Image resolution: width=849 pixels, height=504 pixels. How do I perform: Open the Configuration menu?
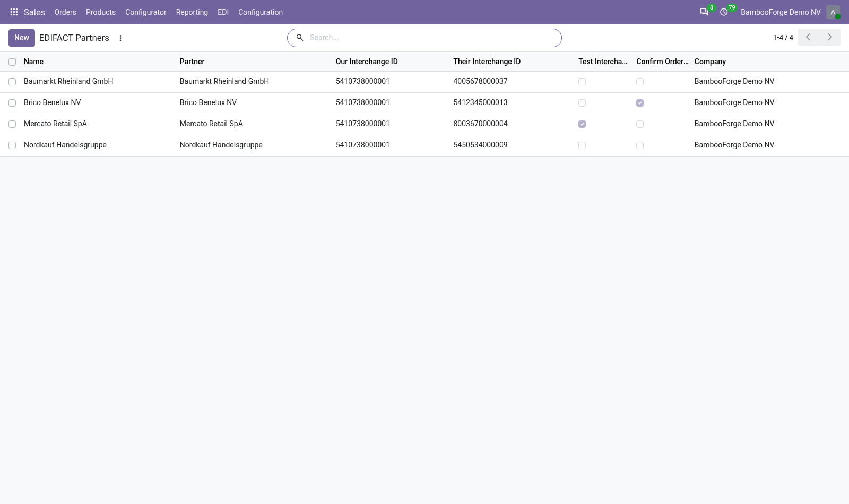(x=261, y=12)
